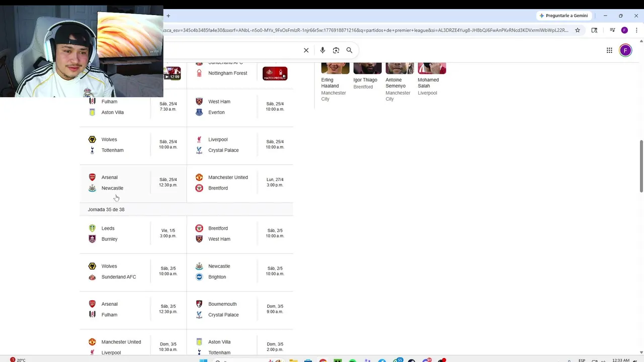Click the Wolves crest beside Tottenham
The image size is (644, 362).
pos(92,139)
